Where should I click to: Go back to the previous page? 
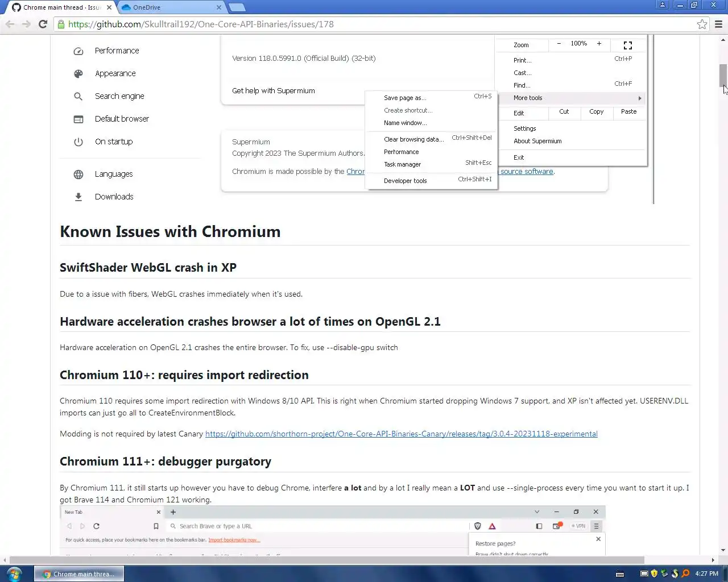[x=10, y=24]
